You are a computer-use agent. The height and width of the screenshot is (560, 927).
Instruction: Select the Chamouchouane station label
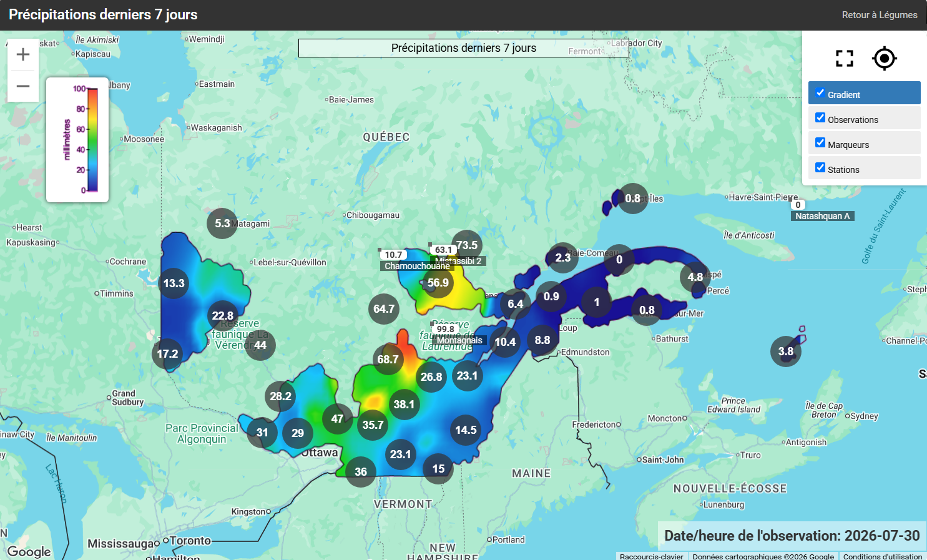point(417,266)
